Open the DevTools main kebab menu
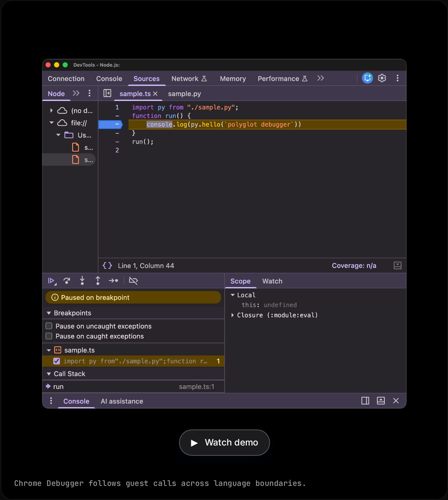The height and width of the screenshot is (500, 448). pos(397,78)
